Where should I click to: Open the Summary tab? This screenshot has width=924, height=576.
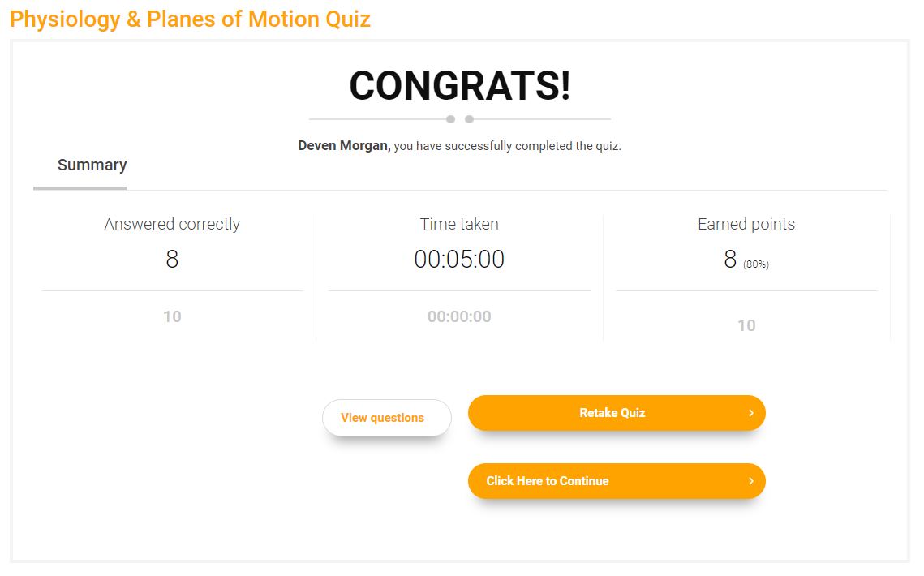92,165
